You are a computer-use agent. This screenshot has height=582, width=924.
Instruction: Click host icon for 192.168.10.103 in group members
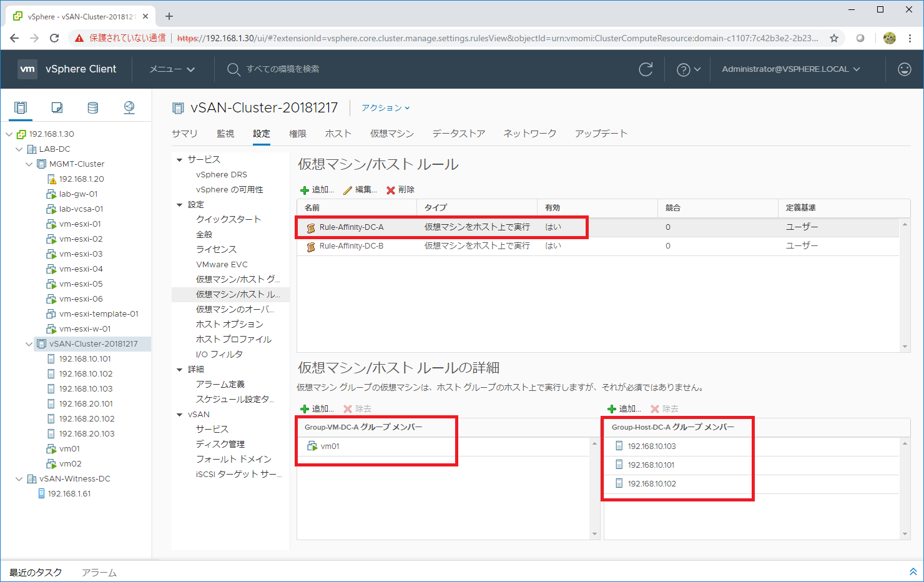click(619, 446)
